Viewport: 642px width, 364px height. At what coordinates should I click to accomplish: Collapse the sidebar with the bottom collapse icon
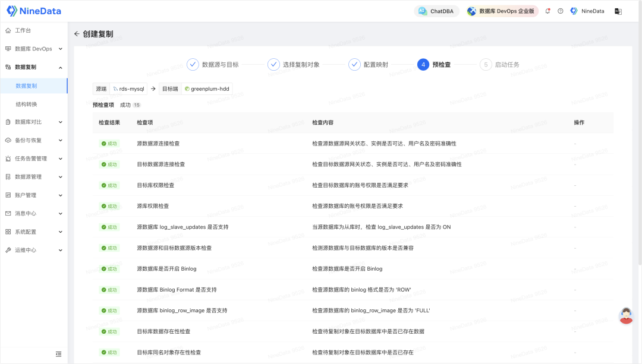58,353
